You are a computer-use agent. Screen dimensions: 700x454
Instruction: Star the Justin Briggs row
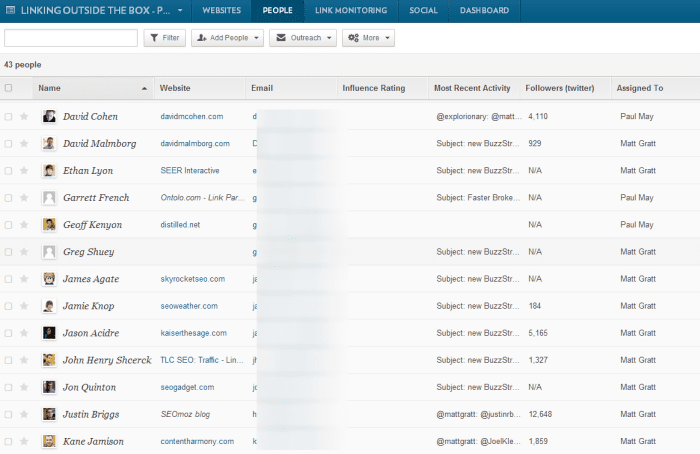(24, 414)
